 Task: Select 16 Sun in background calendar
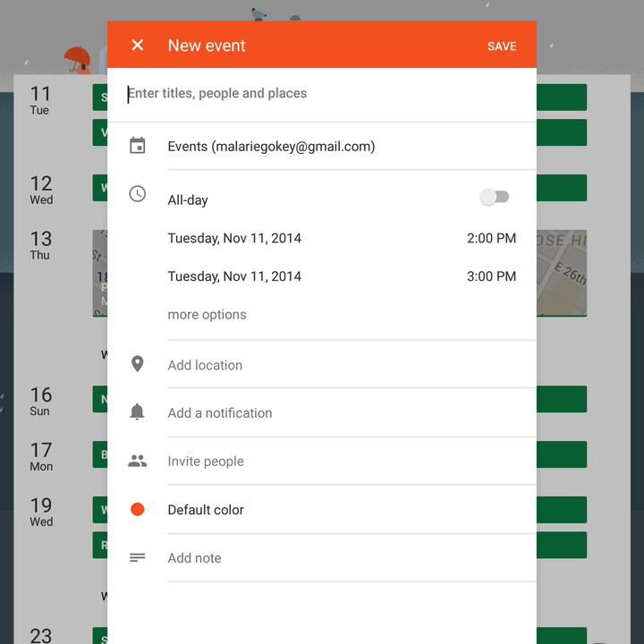pyautogui.click(x=40, y=401)
